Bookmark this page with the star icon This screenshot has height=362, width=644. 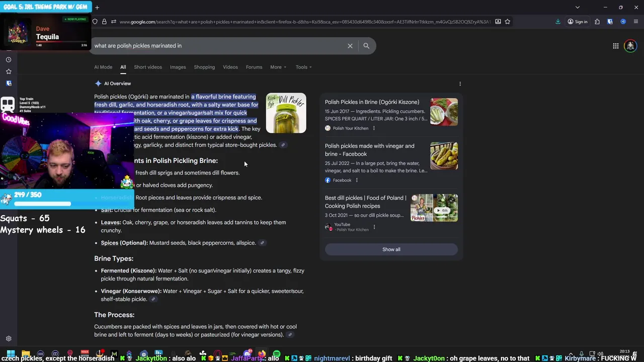click(x=508, y=22)
